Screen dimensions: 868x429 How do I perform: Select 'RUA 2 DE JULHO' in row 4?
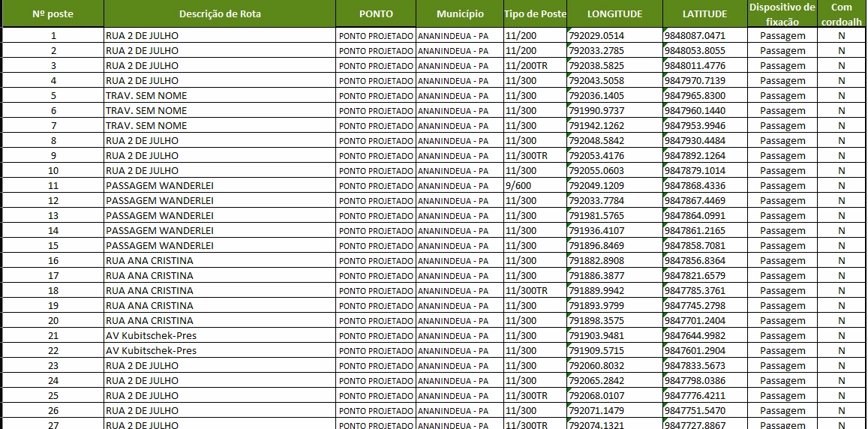tap(220, 80)
